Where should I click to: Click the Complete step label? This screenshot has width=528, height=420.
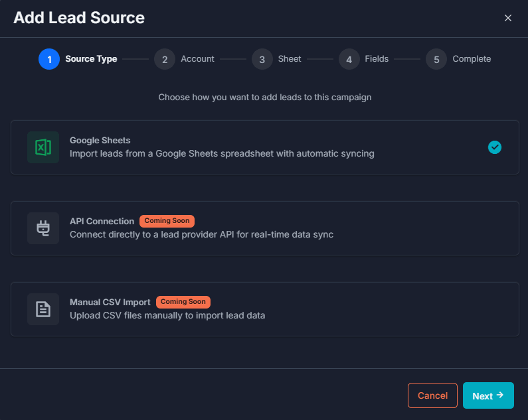click(x=472, y=59)
